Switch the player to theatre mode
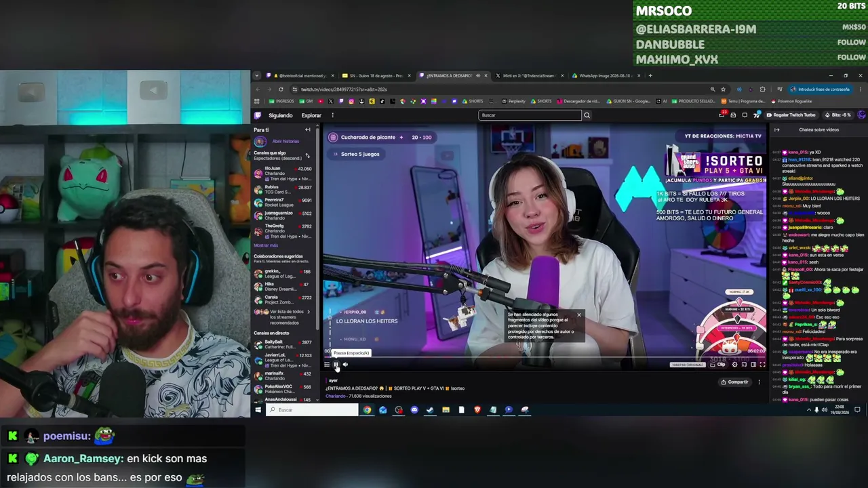868x488 pixels. (x=753, y=365)
